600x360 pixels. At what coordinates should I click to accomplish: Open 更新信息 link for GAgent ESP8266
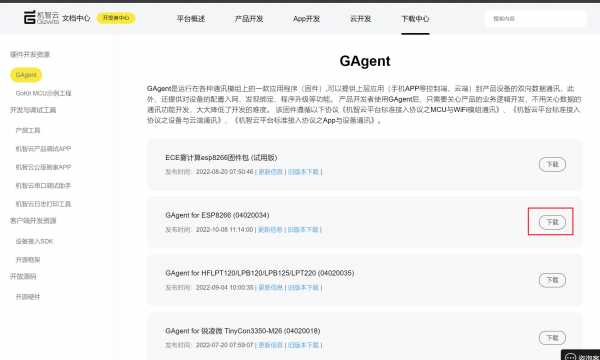271,230
